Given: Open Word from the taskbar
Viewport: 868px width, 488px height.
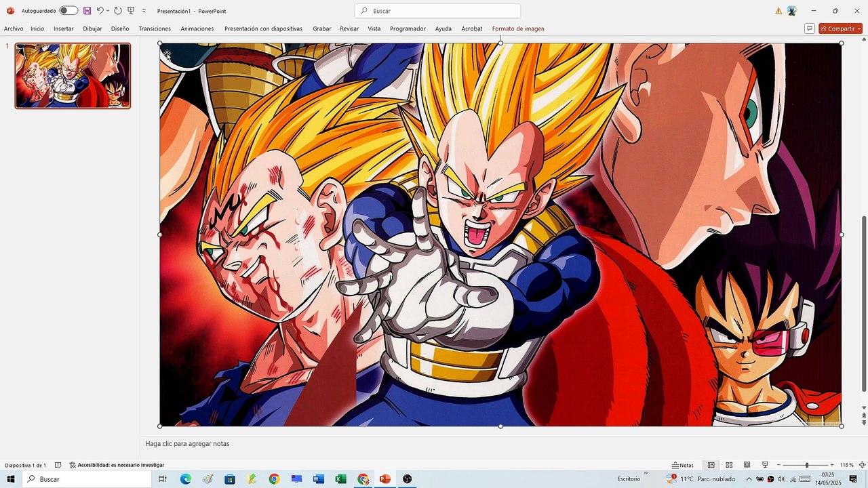Looking at the screenshot, I should [319, 479].
